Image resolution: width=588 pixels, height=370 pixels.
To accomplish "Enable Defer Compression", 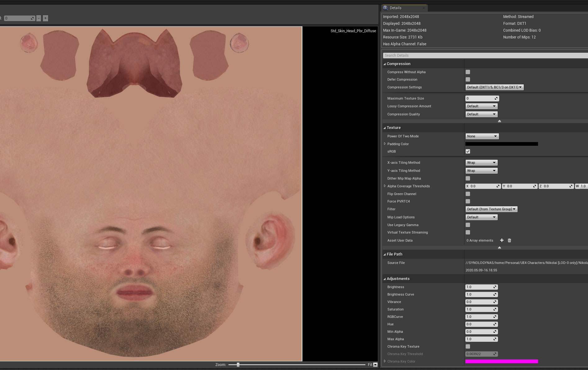I will (468, 79).
